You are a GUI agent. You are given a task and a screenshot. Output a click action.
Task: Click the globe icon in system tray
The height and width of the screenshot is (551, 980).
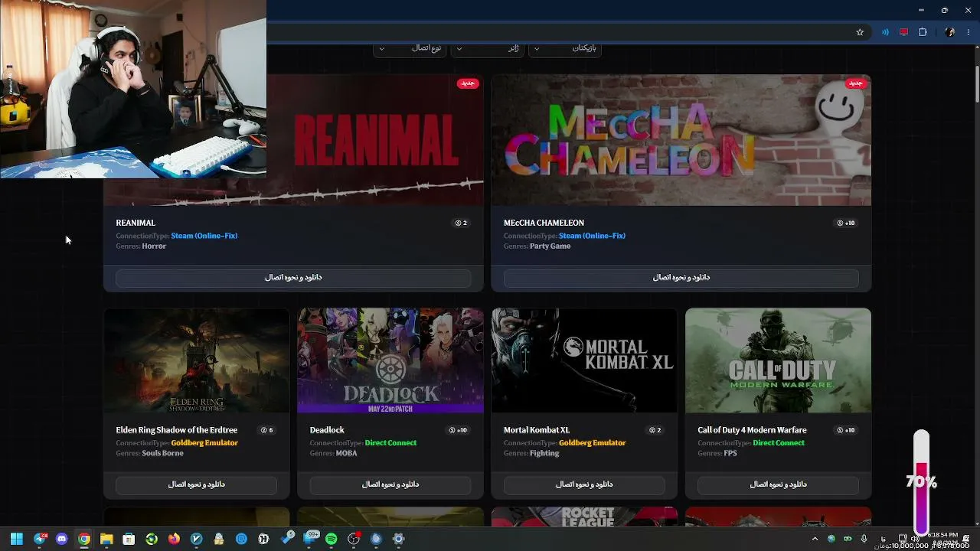(831, 539)
